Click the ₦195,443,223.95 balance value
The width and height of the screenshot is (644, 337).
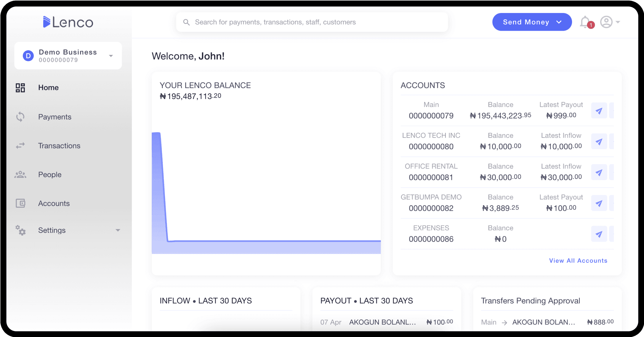point(500,115)
